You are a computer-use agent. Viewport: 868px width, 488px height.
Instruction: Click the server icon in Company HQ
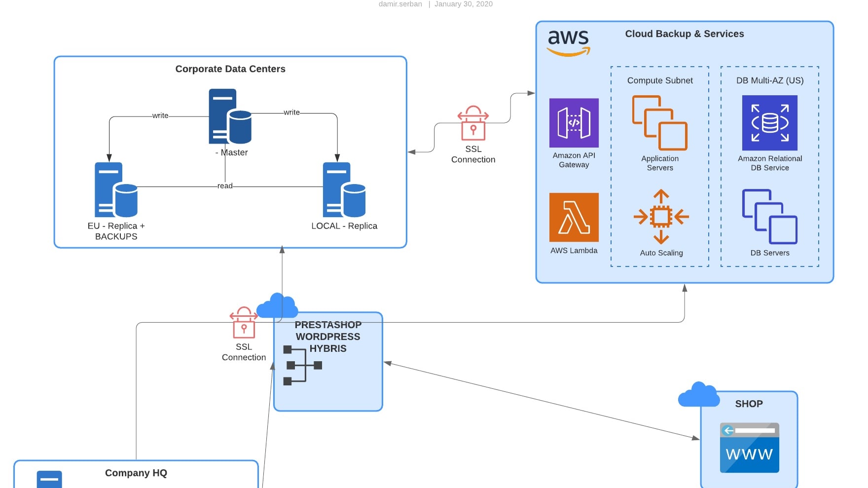[49, 480]
